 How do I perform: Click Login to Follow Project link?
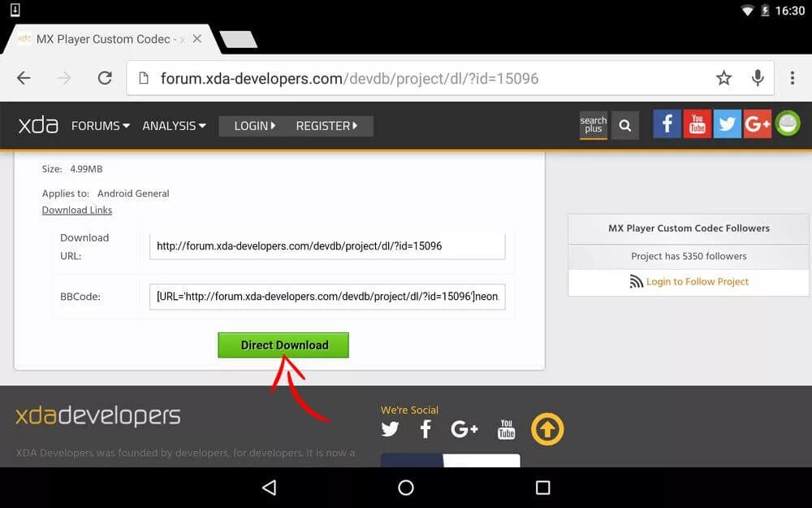point(697,281)
